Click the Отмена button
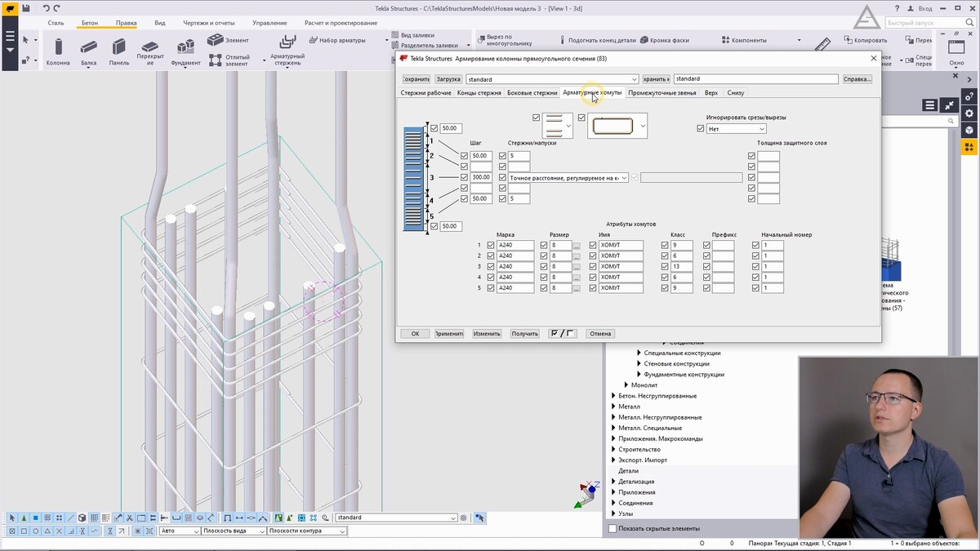 (x=600, y=334)
